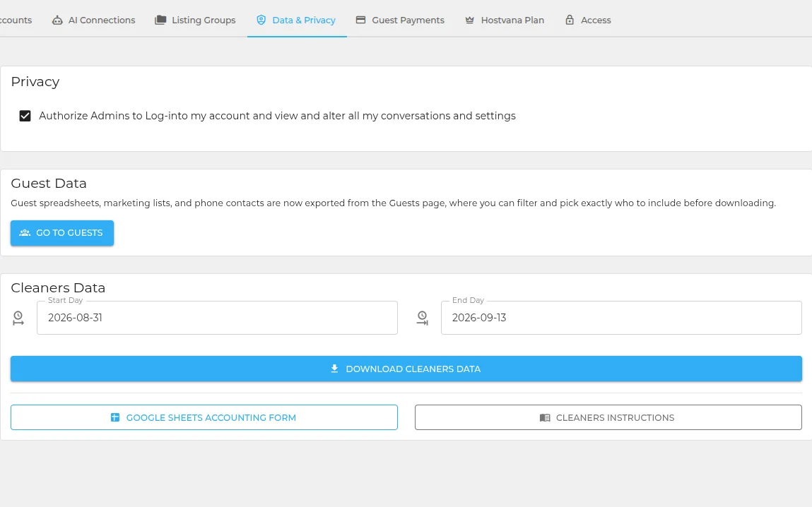Click the End Day clock icon
The width and height of the screenshot is (812, 507).
tap(423, 318)
